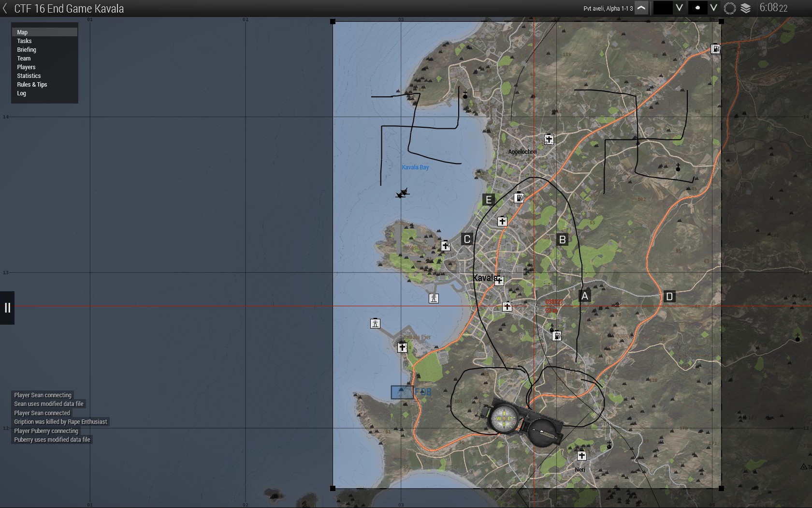This screenshot has width=812, height=508.
Task: Click log line 'Player Sean connecting'
Action: click(43, 395)
